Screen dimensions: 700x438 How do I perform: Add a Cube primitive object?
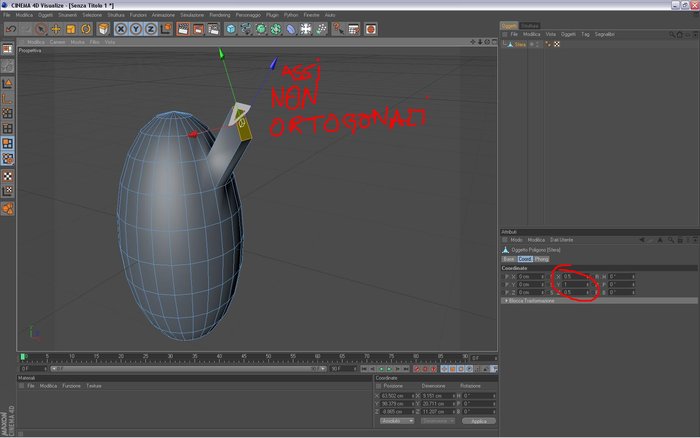pos(231,29)
